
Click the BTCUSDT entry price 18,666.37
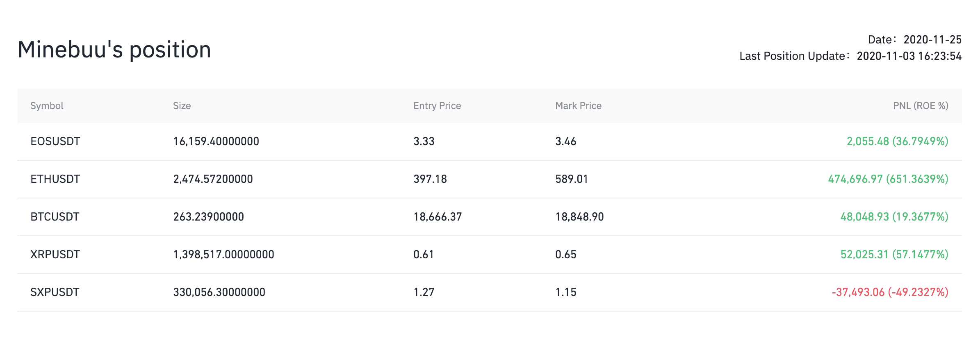click(438, 217)
